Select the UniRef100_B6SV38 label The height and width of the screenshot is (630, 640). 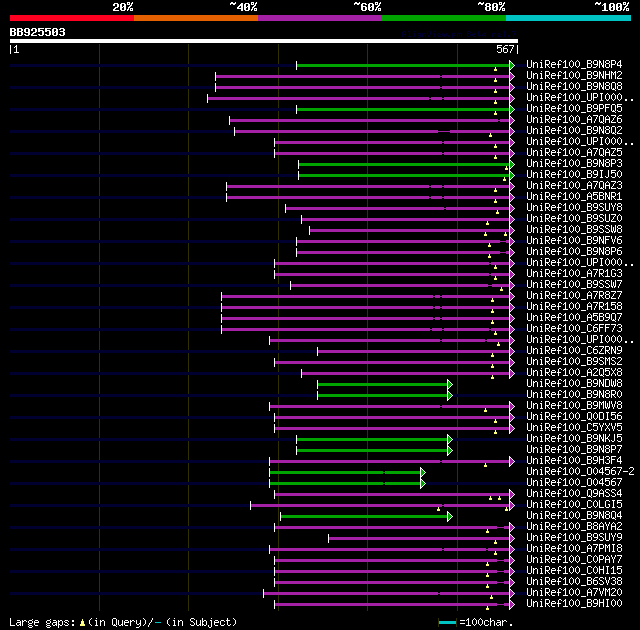[x=574, y=582]
